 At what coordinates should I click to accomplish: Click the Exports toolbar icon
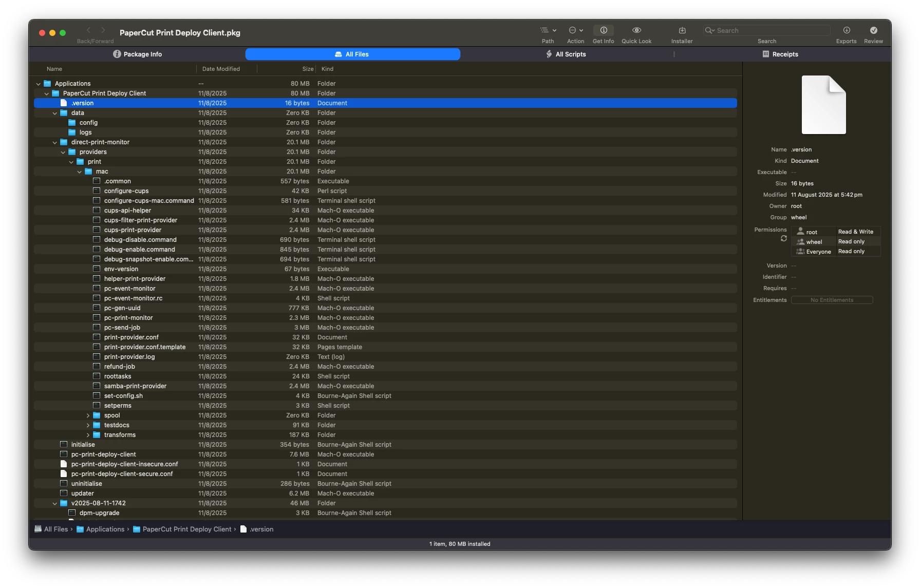coord(846,30)
